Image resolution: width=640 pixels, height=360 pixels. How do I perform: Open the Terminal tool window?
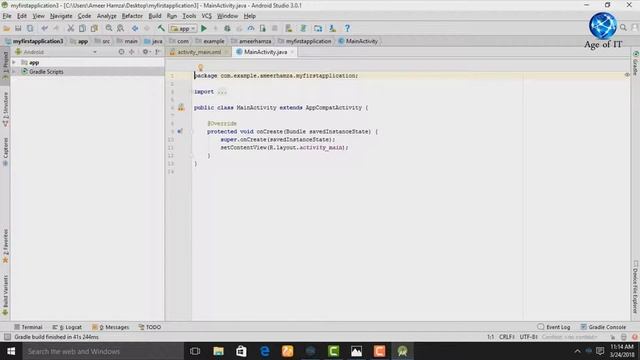28,327
